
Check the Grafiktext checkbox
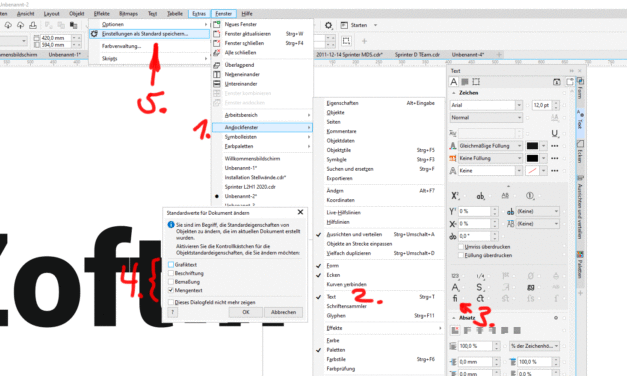tap(171, 265)
